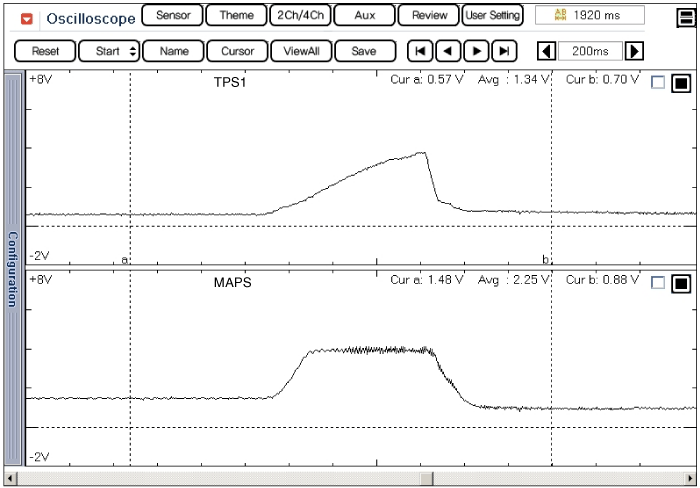Viewport: 700px width, 488px height.
Task: Increase the 200ms time base
Action: tap(634, 51)
